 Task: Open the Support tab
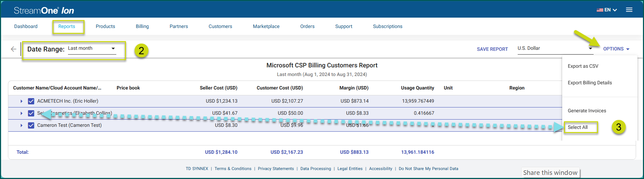(344, 26)
